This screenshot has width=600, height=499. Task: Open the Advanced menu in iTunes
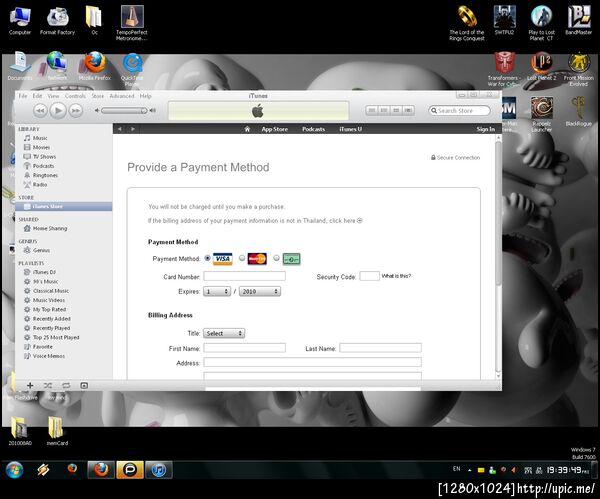[x=122, y=96]
